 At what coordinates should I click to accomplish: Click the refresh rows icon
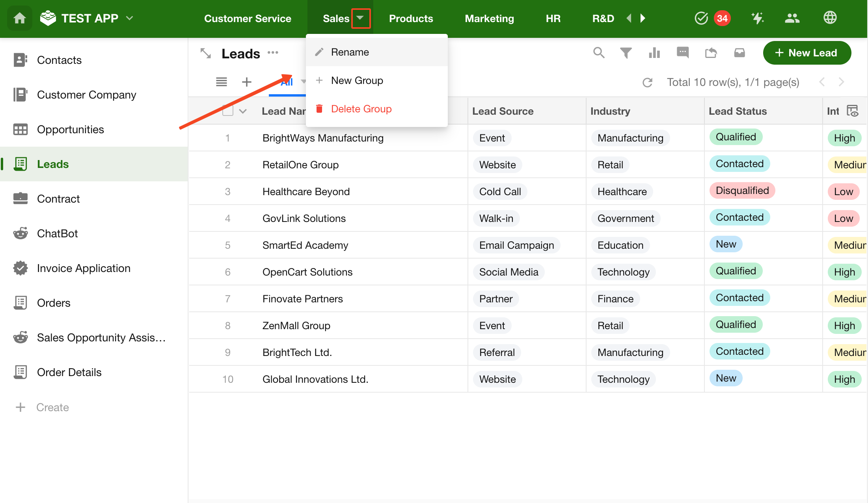coord(648,82)
